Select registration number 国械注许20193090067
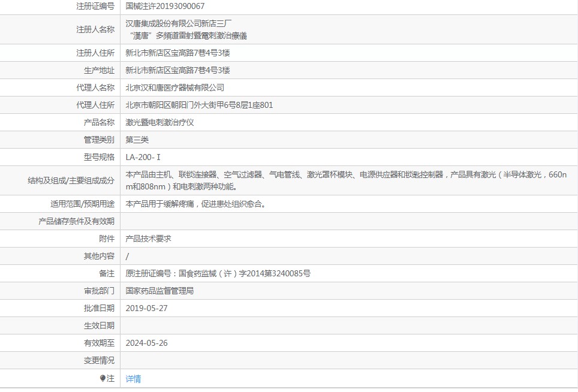The image size is (578, 392). tap(165, 6)
